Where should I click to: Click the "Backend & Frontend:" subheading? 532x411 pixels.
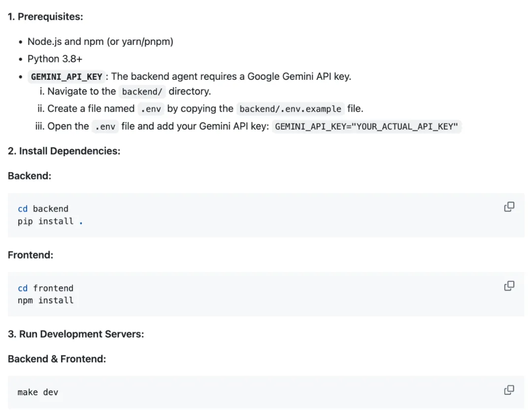click(57, 359)
